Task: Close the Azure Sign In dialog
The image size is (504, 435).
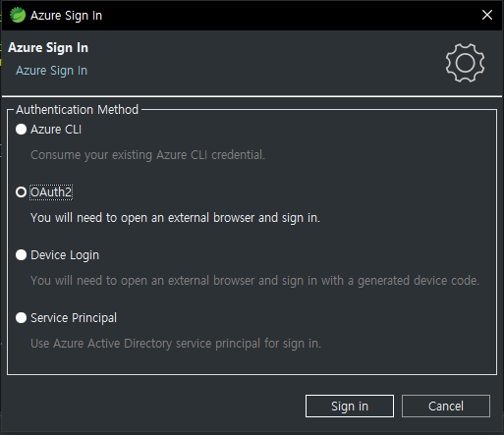Action: click(487, 15)
